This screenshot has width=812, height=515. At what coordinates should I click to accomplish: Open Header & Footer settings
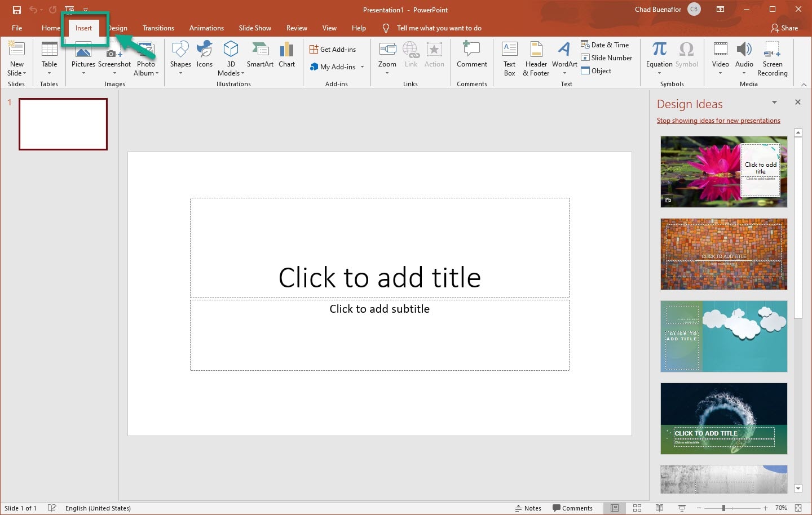[535, 59]
